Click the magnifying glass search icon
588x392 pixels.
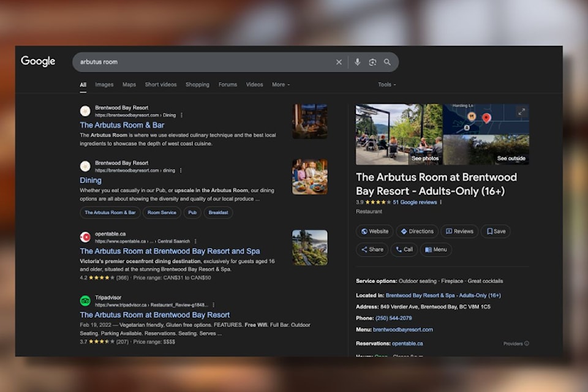[387, 62]
